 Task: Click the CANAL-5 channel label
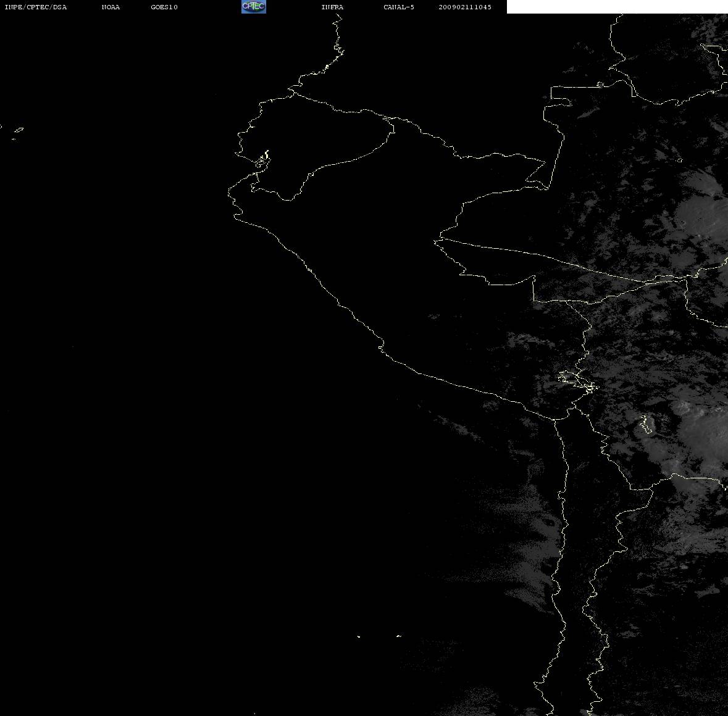coord(398,7)
